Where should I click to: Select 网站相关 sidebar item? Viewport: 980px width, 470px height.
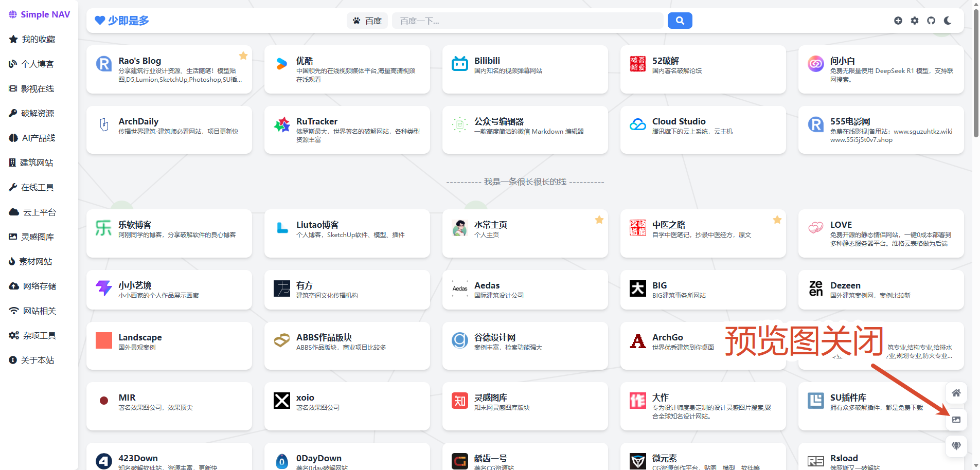(33, 311)
